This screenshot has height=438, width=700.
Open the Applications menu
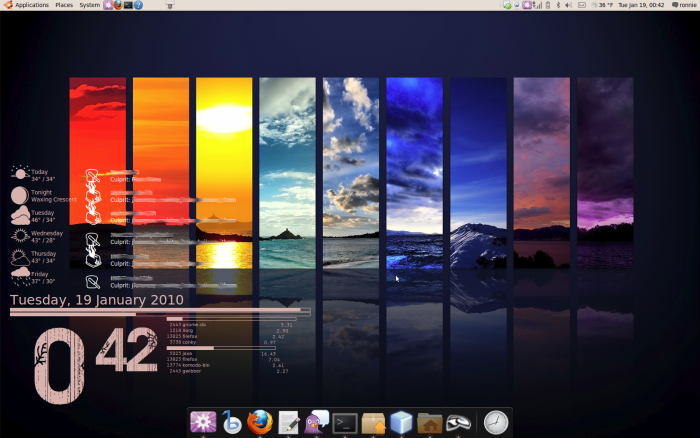(26, 5)
